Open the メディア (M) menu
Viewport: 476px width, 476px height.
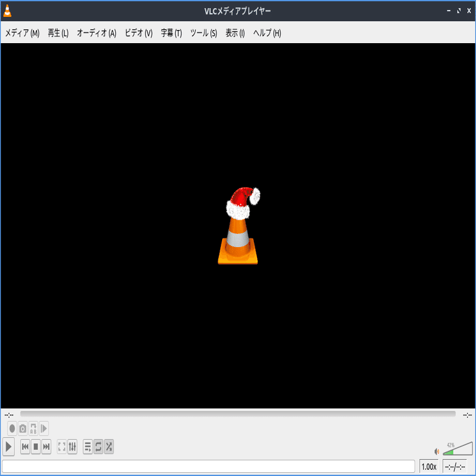(x=22, y=33)
